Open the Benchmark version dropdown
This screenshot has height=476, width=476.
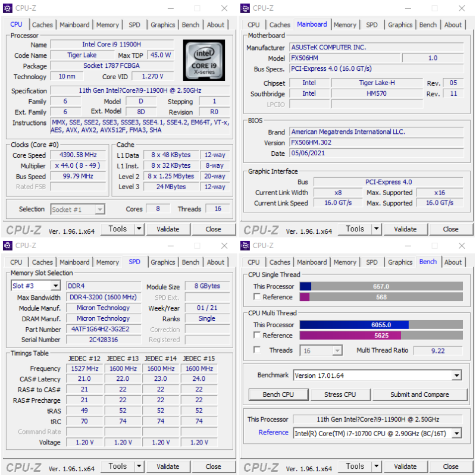(x=456, y=375)
